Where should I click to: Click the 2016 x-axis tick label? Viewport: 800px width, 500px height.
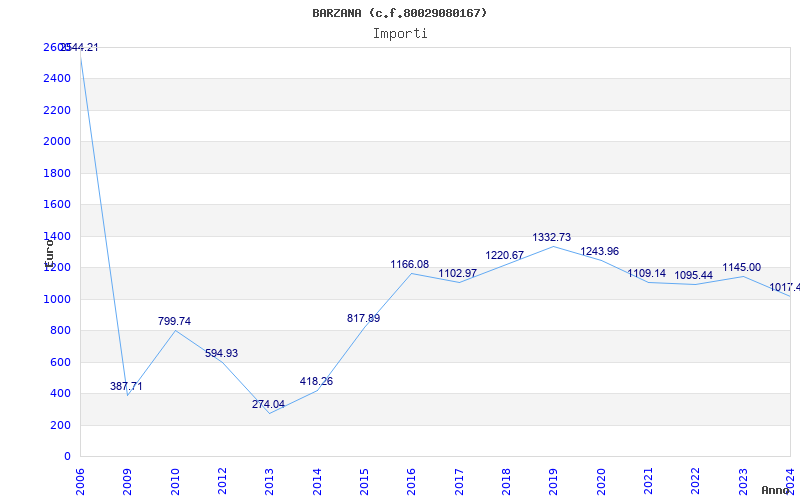[412, 479]
